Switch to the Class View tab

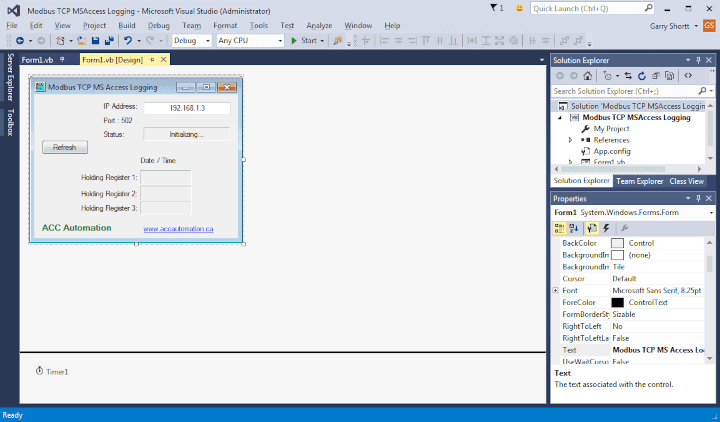tap(686, 181)
